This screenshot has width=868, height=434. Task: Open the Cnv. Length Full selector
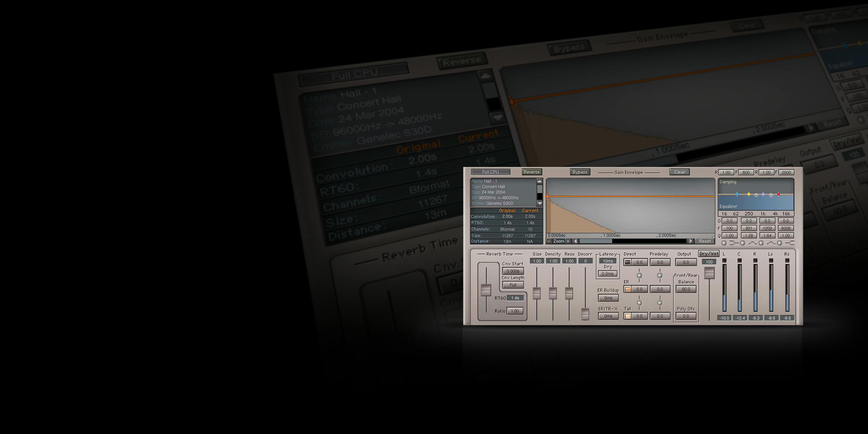(x=513, y=285)
